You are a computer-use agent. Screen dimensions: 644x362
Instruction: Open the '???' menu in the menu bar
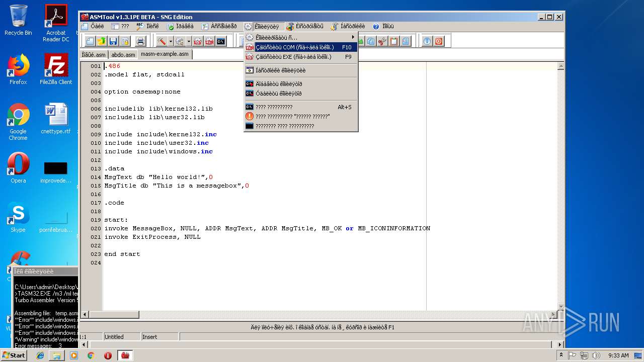pos(120,26)
